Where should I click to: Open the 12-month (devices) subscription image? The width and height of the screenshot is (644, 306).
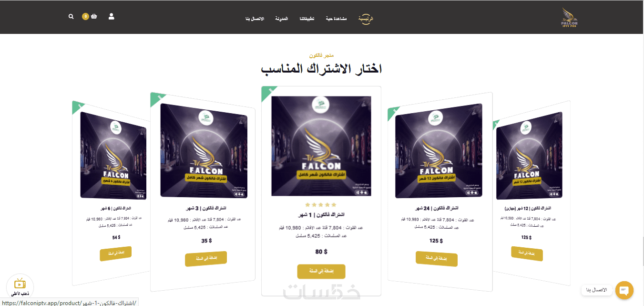click(529, 156)
